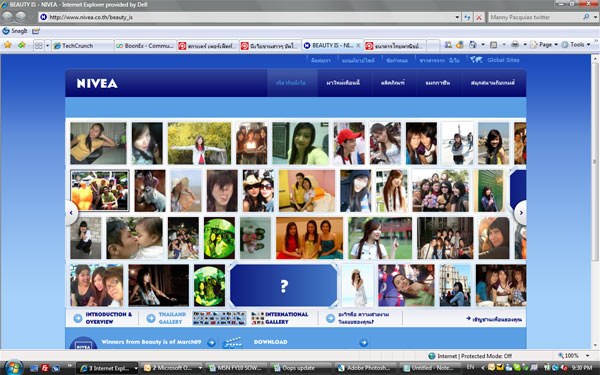Refresh the page with the refresh icon
Image resolution: width=600 pixels, height=375 pixels.
pyautogui.click(x=467, y=17)
